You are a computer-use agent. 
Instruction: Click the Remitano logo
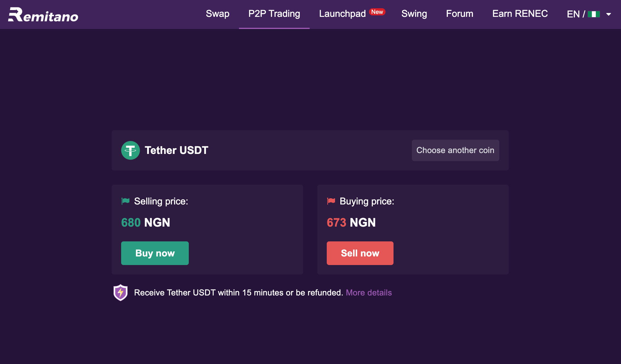tap(43, 14)
